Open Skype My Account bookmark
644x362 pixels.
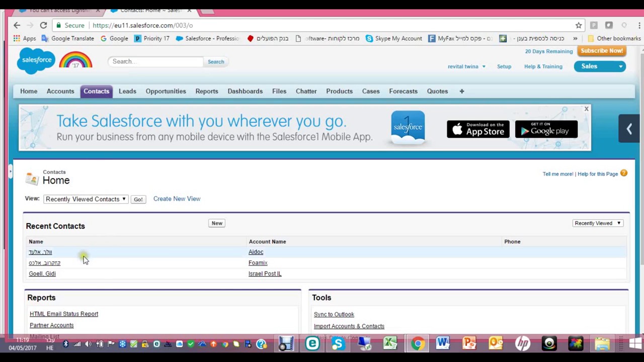(x=394, y=38)
